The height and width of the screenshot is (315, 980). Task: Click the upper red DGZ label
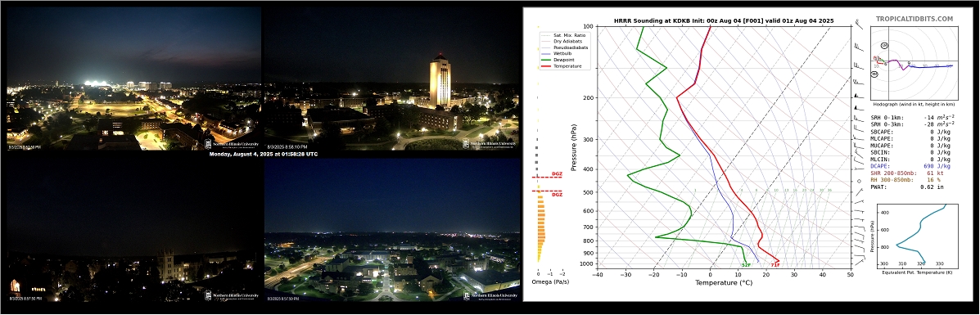coord(557,173)
